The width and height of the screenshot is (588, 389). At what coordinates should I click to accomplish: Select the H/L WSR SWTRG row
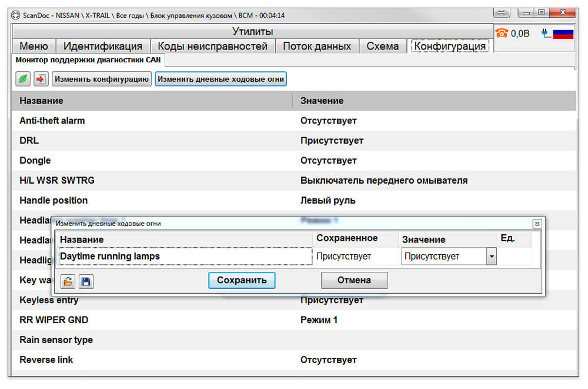[294, 180]
